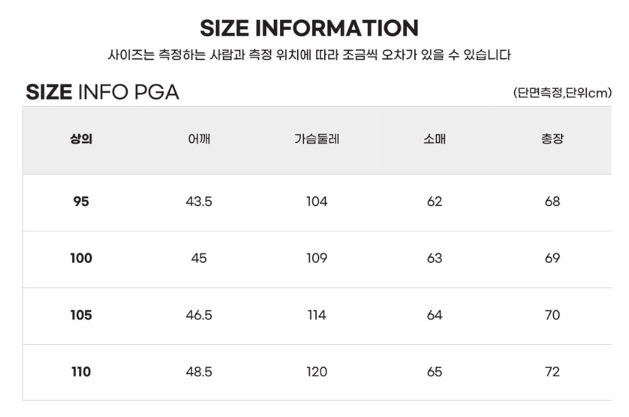
Task: Click chest value 109
Action: 317,258
